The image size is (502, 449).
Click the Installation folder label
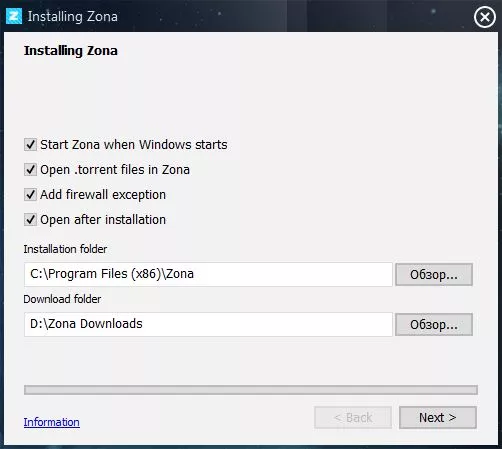click(x=65, y=249)
